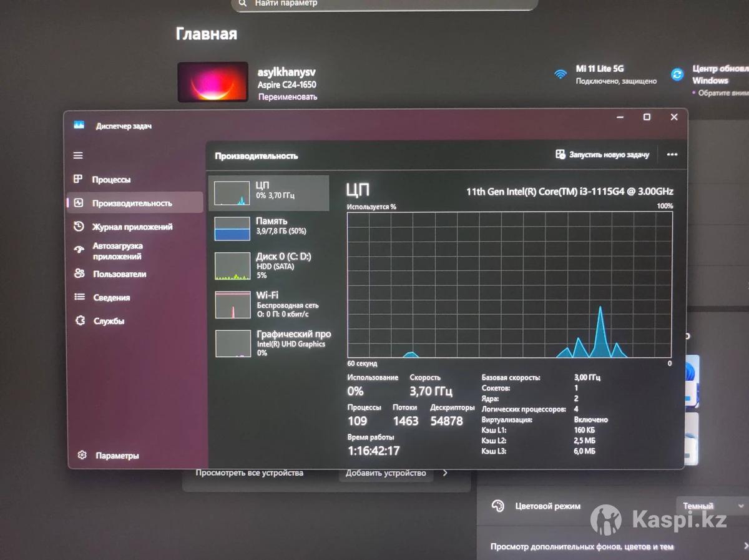The width and height of the screenshot is (749, 560).
Task: Select Диск 0 (C: D:) entry
Action: 268,266
